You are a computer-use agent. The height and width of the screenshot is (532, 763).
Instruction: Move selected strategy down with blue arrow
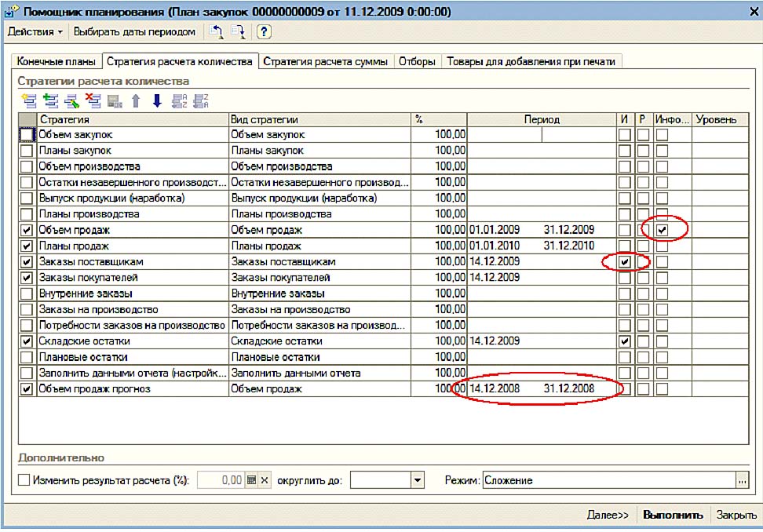click(157, 100)
